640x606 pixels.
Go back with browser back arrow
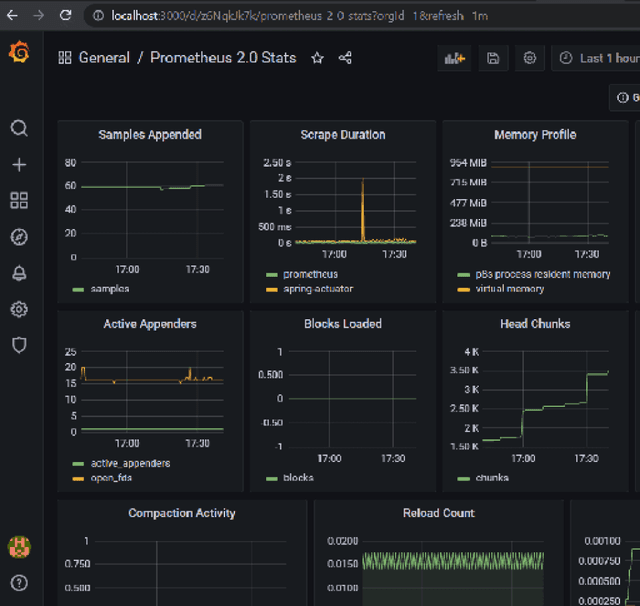click(12, 16)
